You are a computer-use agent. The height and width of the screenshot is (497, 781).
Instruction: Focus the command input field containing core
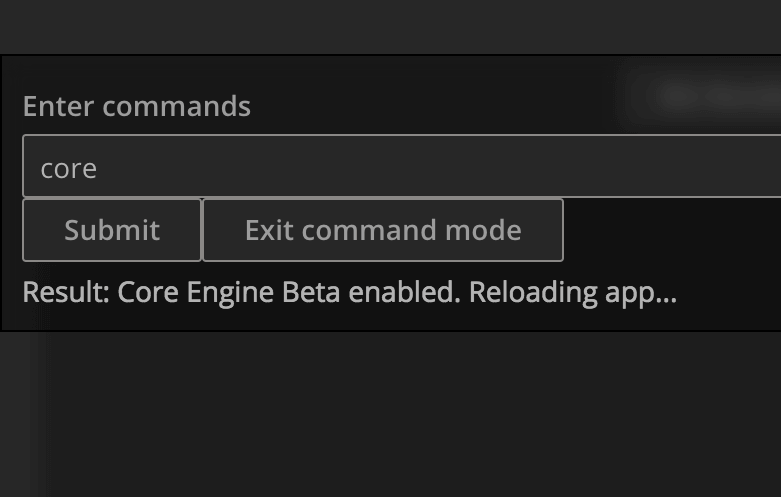(401, 166)
